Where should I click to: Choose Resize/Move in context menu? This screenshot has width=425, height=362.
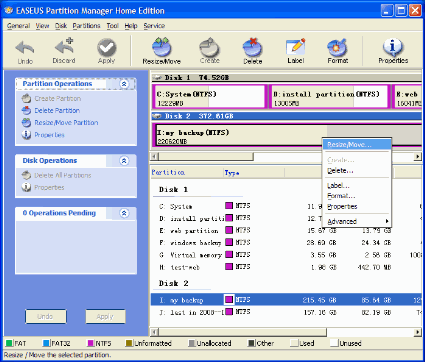pos(357,145)
